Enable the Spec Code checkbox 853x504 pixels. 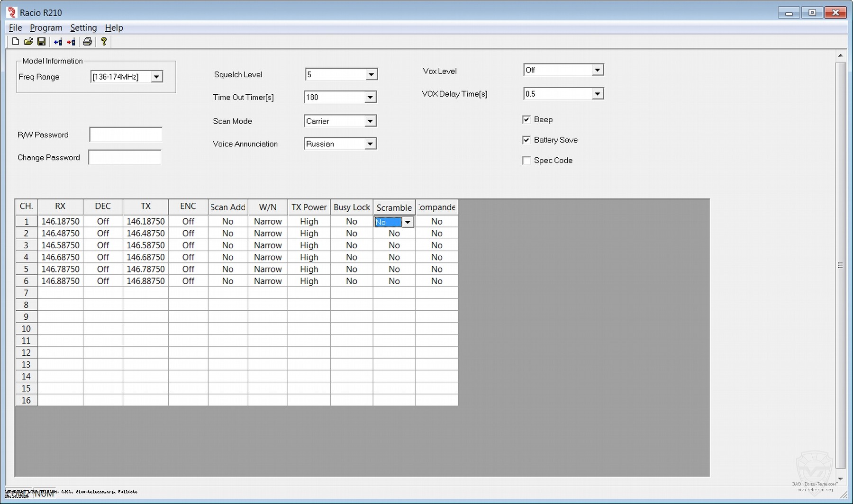click(526, 161)
